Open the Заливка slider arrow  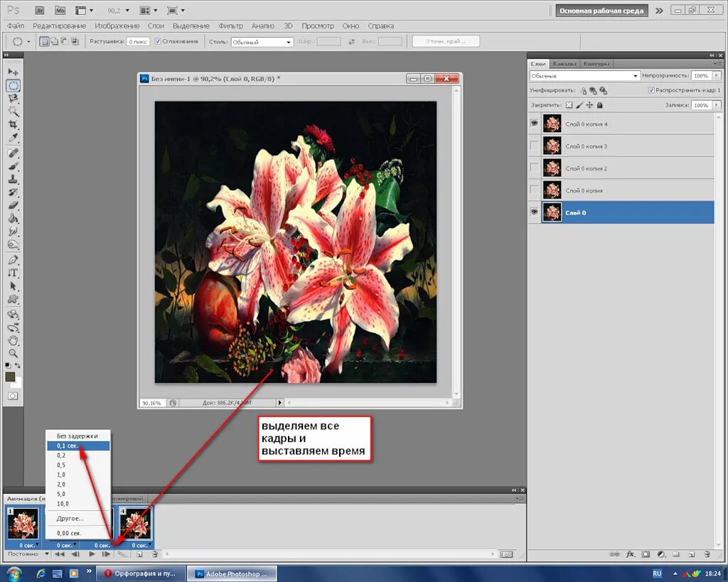click(717, 105)
